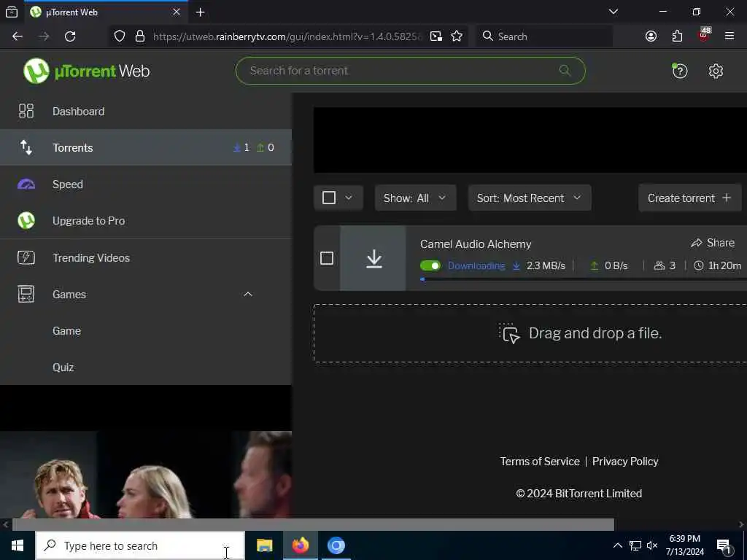Click the Create torrent button
This screenshot has height=560, width=747.
pyautogui.click(x=689, y=198)
